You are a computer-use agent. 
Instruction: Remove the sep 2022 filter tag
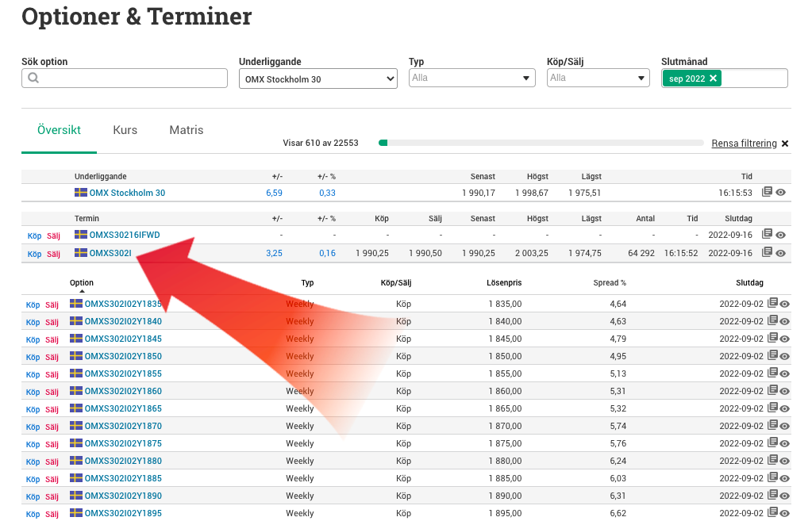click(x=713, y=79)
